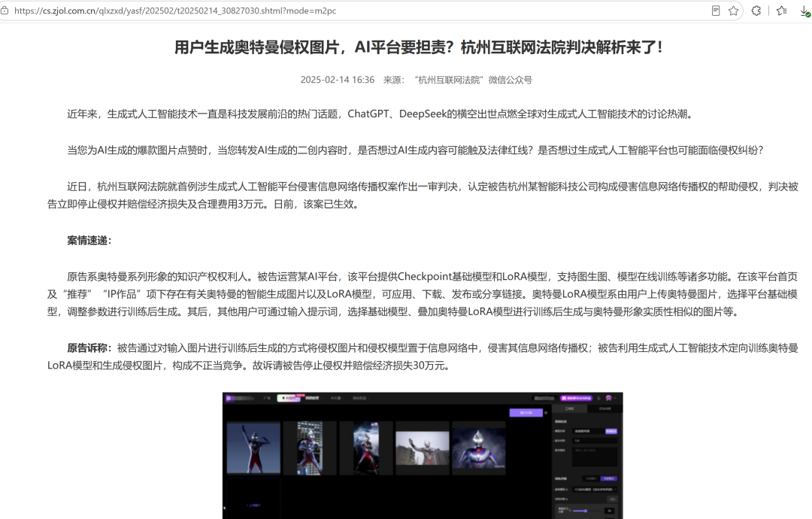Click the daytime Ultraman thumbnail beside apartment buildings

point(423,448)
